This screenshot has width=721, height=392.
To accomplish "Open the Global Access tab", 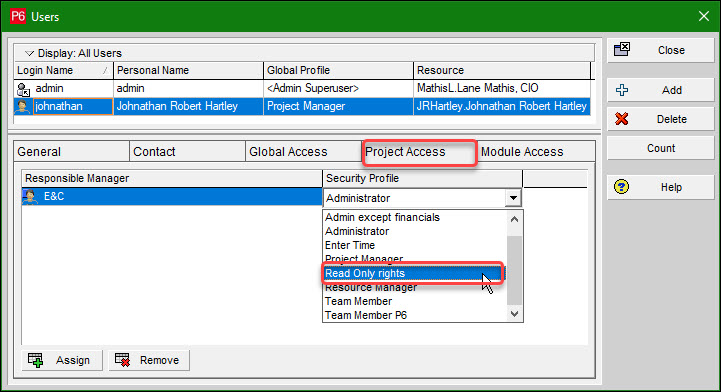I will (303, 152).
